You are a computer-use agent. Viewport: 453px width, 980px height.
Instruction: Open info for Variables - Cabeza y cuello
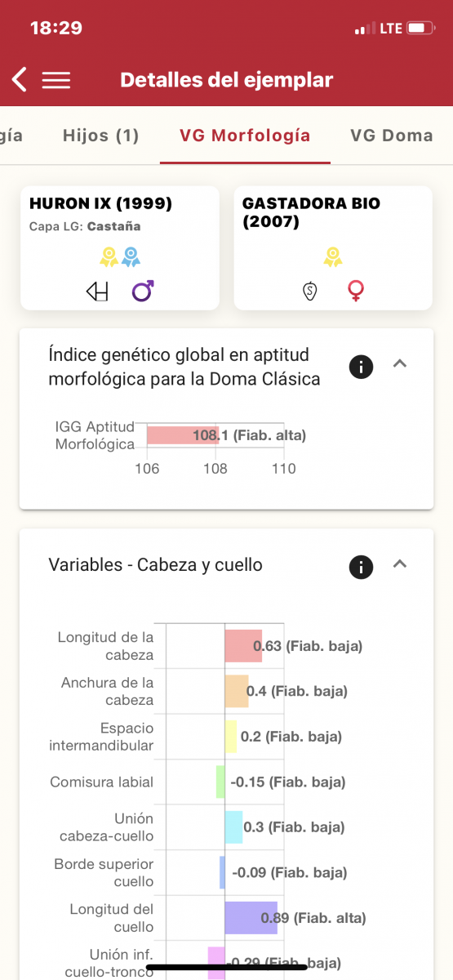(361, 567)
